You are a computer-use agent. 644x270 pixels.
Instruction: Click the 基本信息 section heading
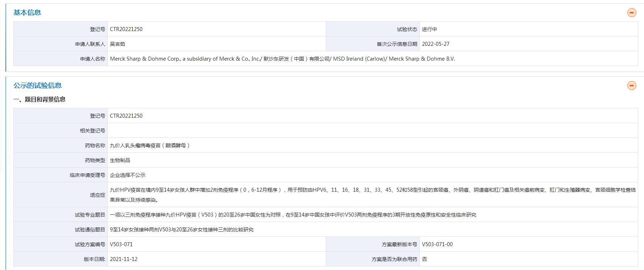coord(27,13)
